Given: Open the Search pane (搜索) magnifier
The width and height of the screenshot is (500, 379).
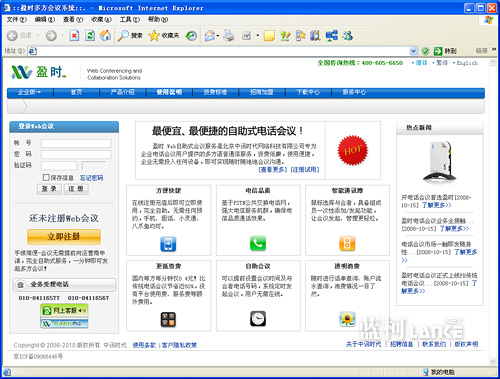Looking at the screenshot, I should tap(130, 35).
